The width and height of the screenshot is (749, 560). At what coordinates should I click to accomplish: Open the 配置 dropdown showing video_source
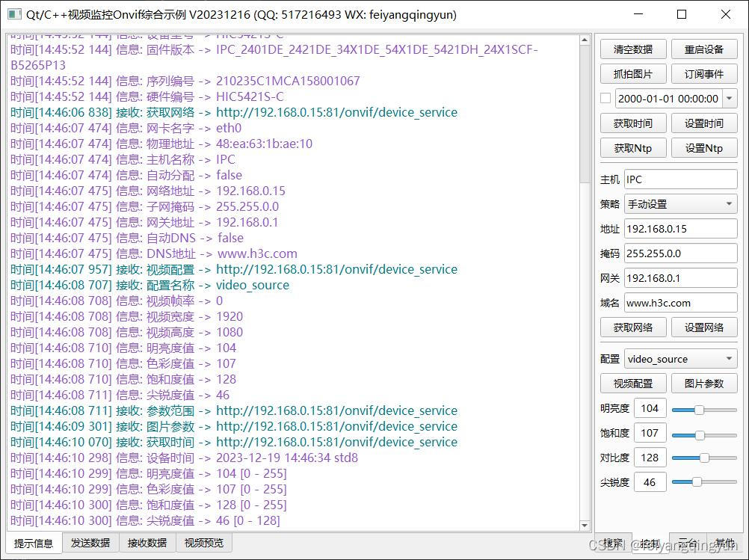point(679,358)
